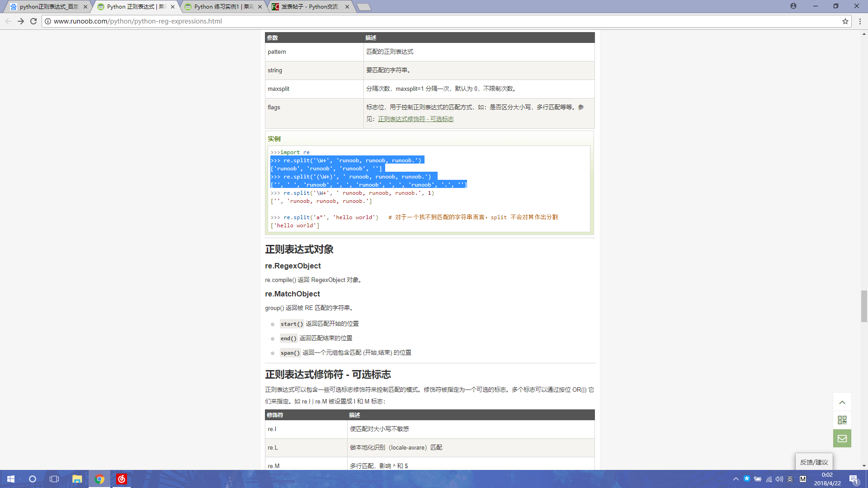Open 正则表达式修饰符 - 可选标志 link
Image resolution: width=868 pixels, height=488 pixels.
pyautogui.click(x=415, y=119)
